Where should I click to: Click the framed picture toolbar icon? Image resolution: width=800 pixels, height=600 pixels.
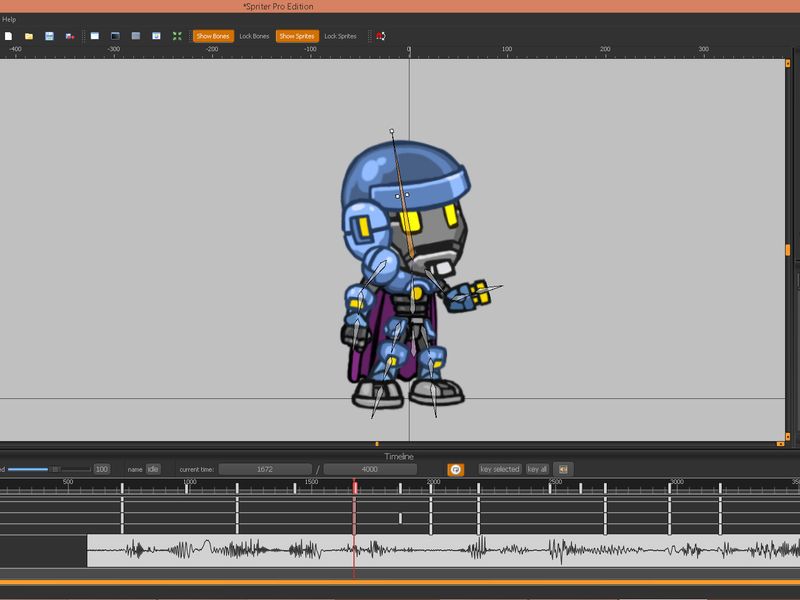pyautogui.click(x=156, y=36)
